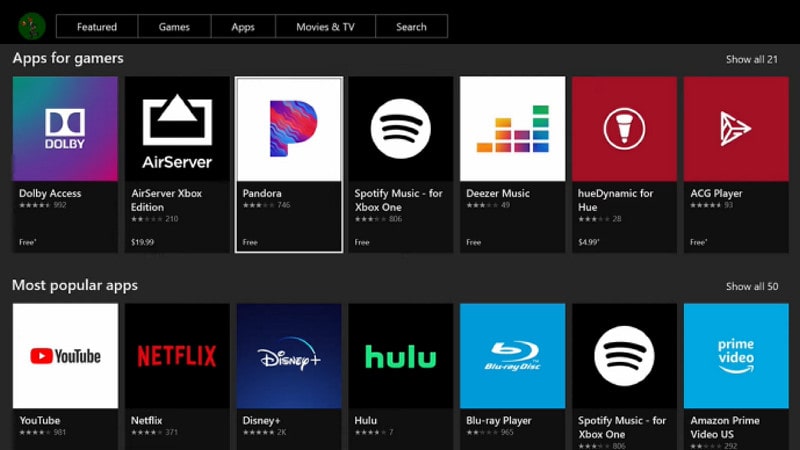
Task: Open the Amazon Prime Video icon
Action: click(x=736, y=356)
